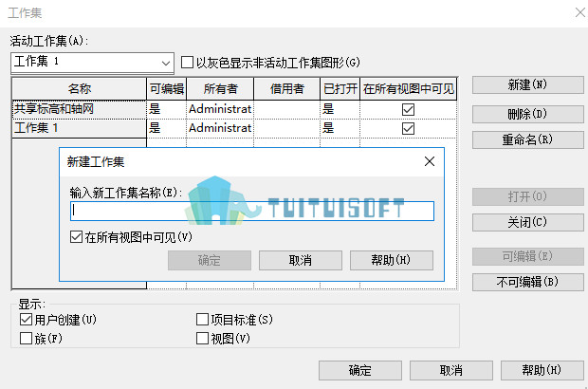
Task: Click the 所有者 column header
Action: pyautogui.click(x=220, y=89)
